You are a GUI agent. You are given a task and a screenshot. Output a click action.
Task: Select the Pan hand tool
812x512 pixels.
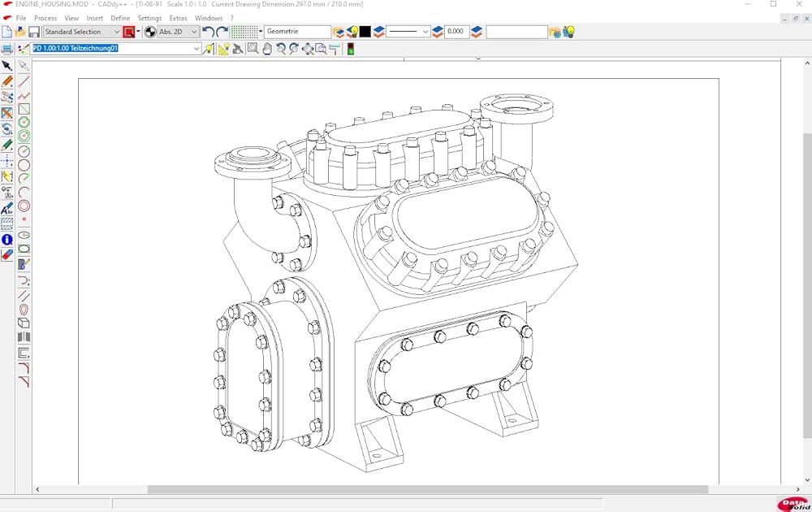click(x=266, y=49)
